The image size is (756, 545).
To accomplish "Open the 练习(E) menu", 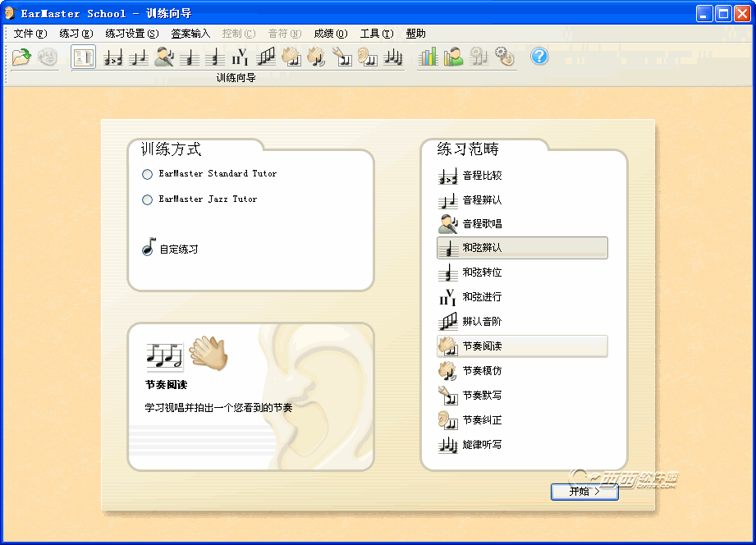I will 76,34.
